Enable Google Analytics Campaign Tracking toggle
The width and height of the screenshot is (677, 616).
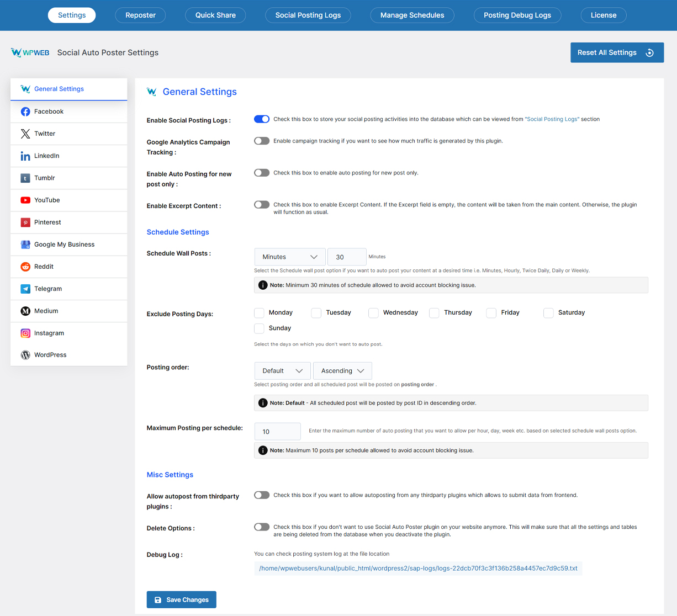click(x=262, y=141)
